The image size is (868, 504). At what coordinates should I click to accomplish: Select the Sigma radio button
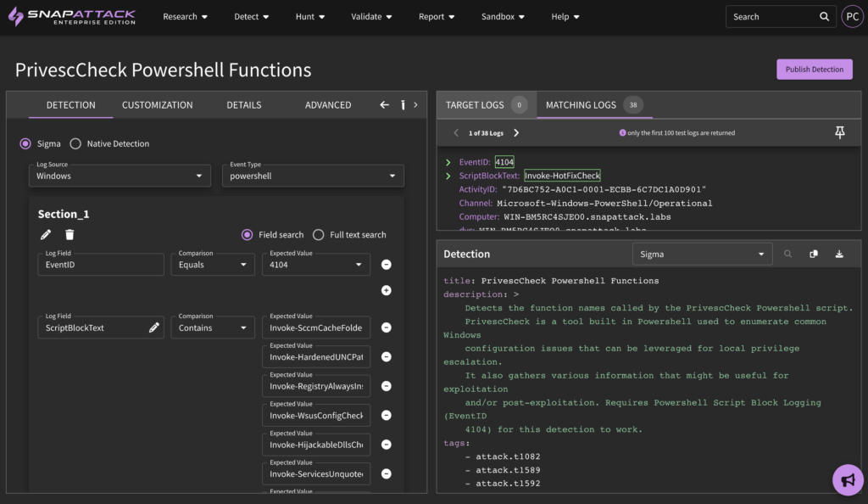tap(25, 143)
